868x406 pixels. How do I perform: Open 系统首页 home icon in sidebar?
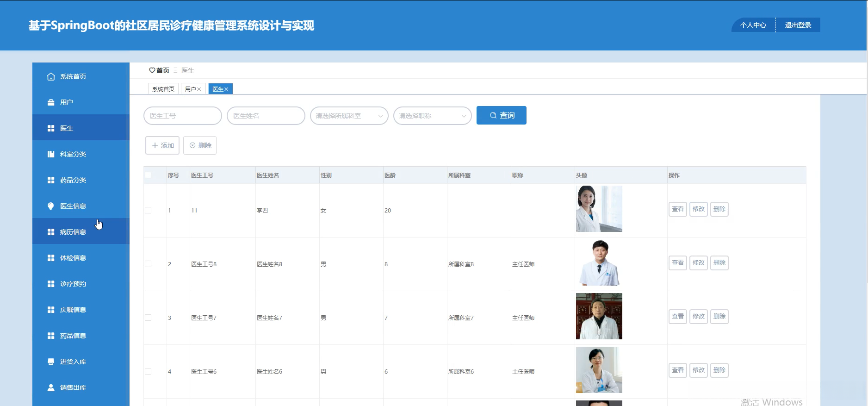pos(51,76)
